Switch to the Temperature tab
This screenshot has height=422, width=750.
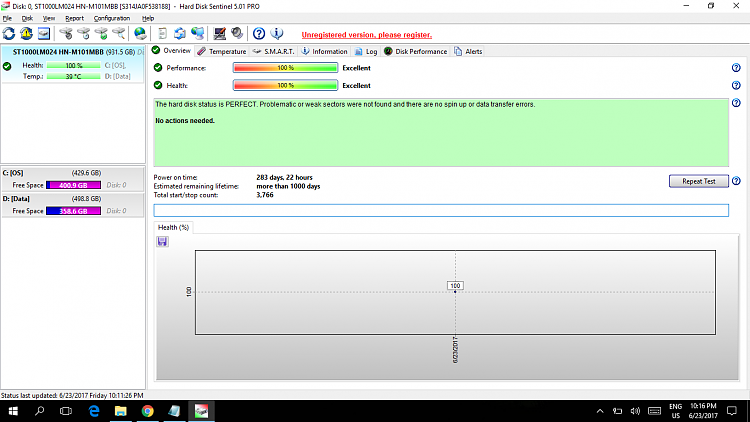point(222,51)
